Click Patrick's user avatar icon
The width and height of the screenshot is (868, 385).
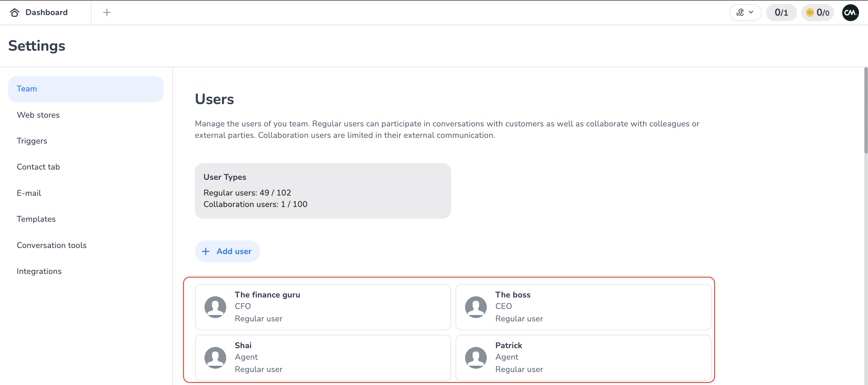(x=475, y=357)
